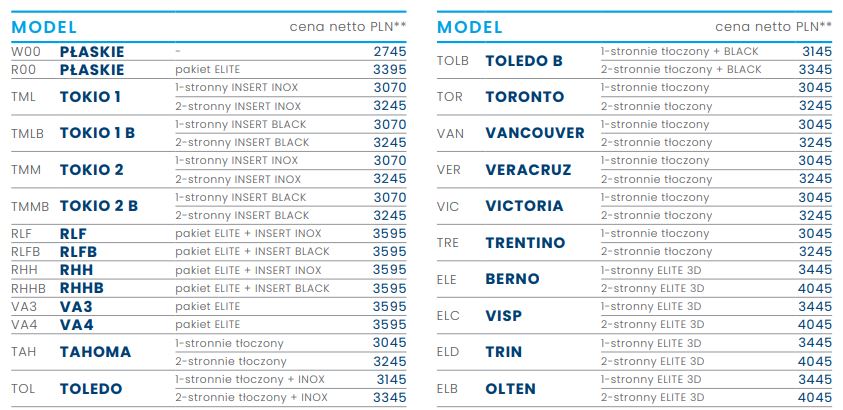This screenshot has height=410, width=843.
Task: Click the 2745 price value
Action: (x=389, y=50)
